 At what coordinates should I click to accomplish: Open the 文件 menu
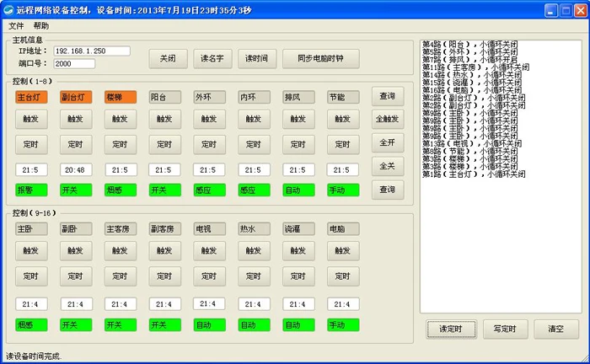16,26
